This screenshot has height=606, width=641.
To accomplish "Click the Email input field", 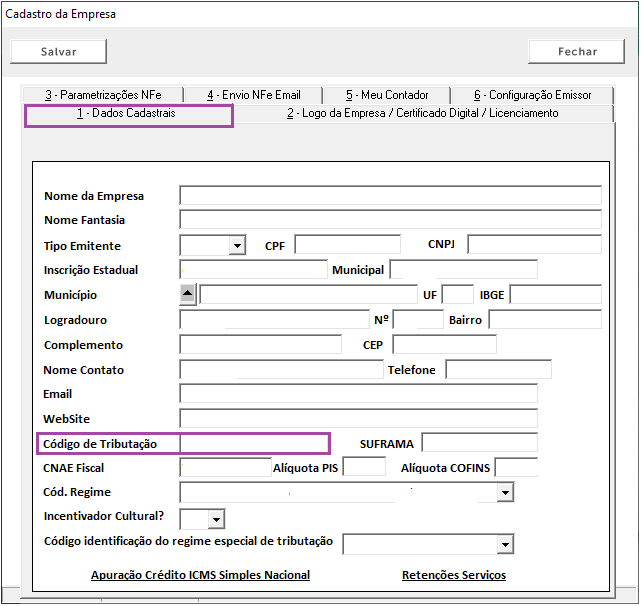I will click(359, 393).
